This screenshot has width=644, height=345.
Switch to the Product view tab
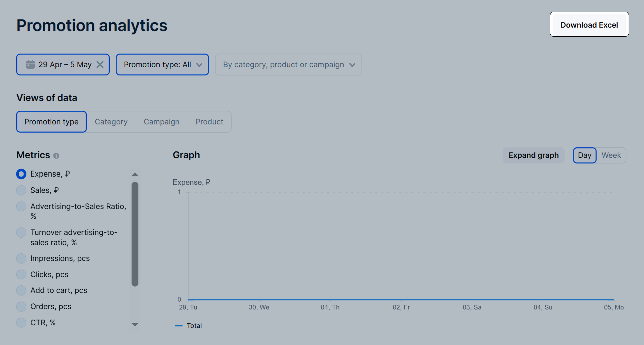[x=209, y=122]
